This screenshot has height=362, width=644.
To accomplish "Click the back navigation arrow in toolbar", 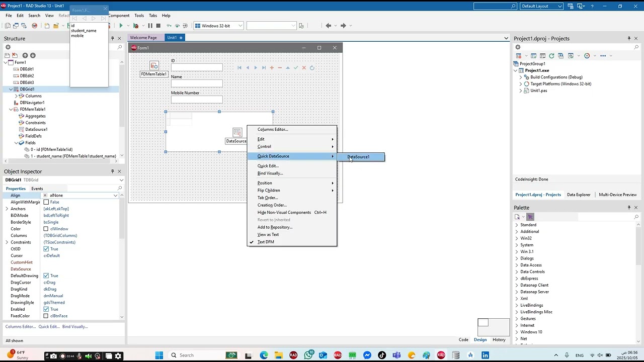I will [x=329, y=26].
